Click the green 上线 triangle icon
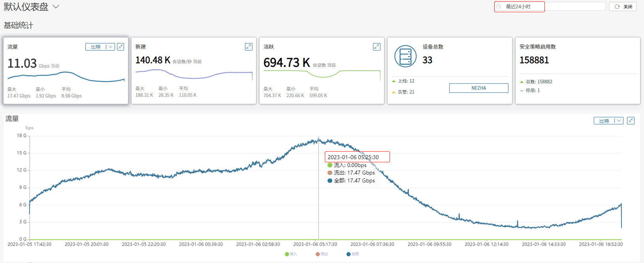This screenshot has width=644, height=263. pyautogui.click(x=394, y=81)
